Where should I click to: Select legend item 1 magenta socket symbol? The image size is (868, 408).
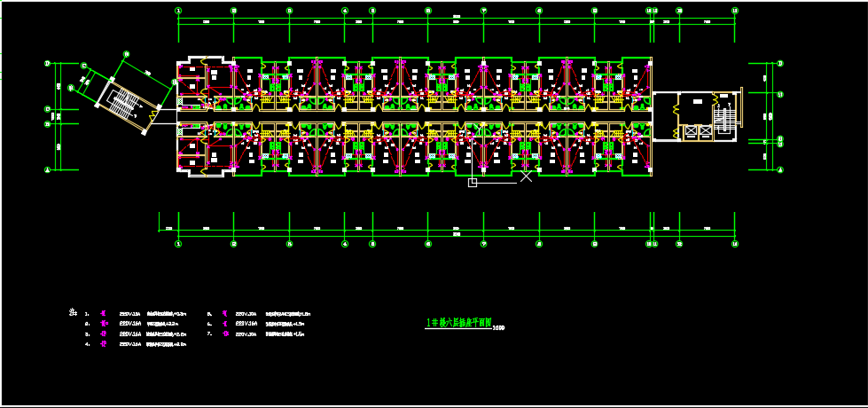pos(104,314)
